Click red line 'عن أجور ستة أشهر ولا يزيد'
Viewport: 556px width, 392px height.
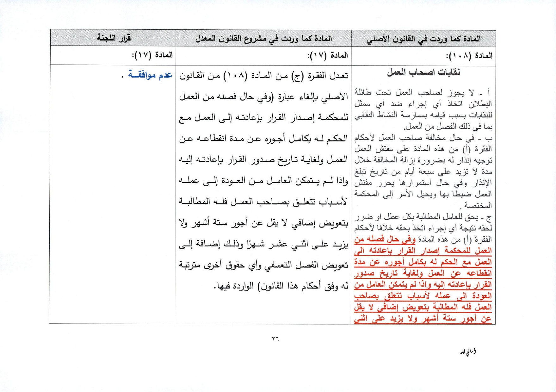pos(423,319)
